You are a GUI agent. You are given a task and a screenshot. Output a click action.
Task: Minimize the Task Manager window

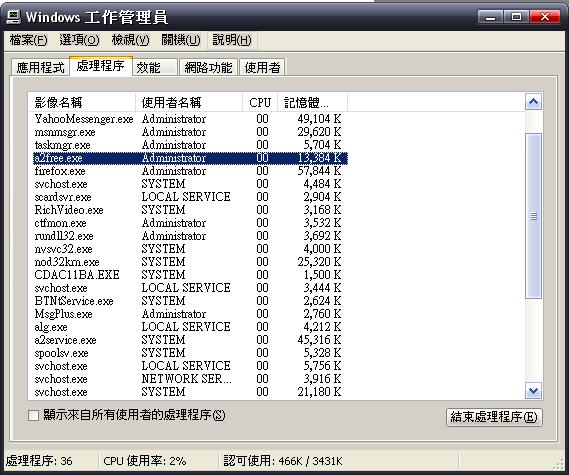(490, 17)
